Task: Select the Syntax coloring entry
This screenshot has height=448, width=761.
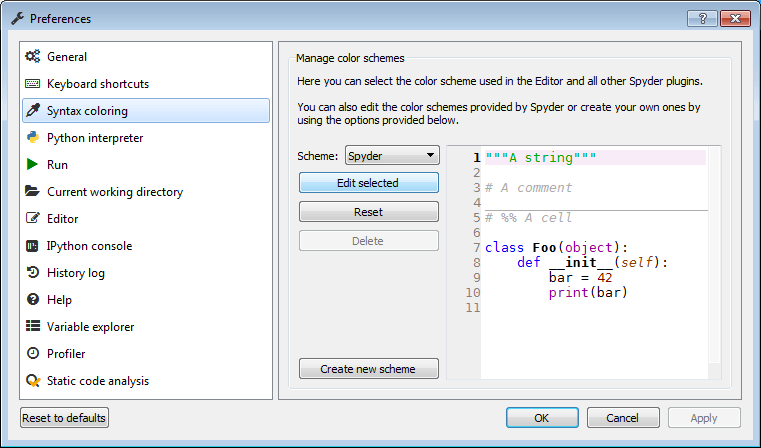Action: tap(87, 111)
